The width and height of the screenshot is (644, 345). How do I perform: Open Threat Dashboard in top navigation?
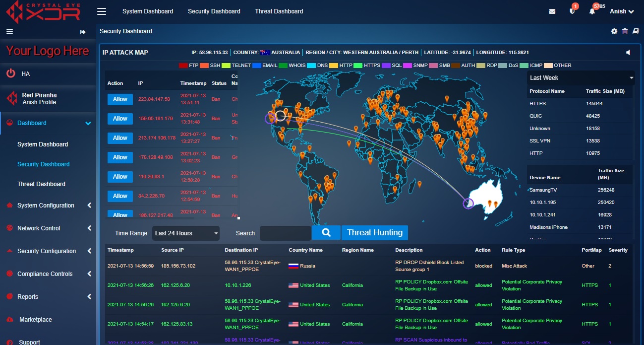[x=279, y=11]
